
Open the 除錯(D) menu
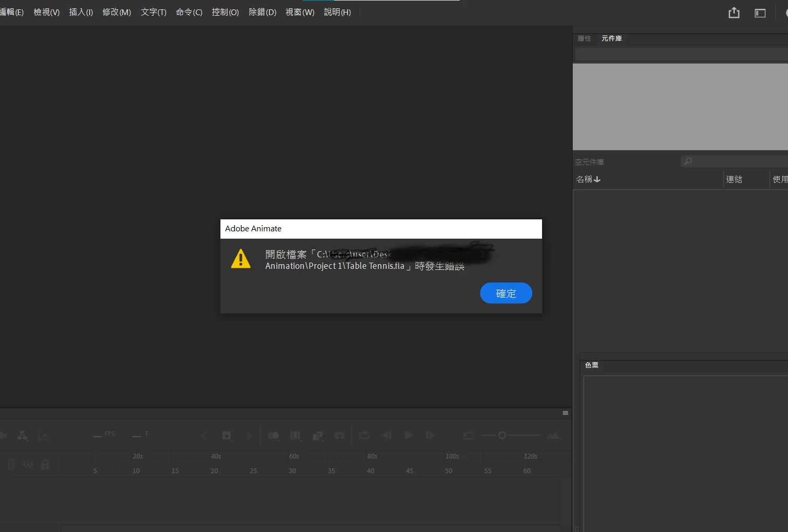pyautogui.click(x=262, y=12)
